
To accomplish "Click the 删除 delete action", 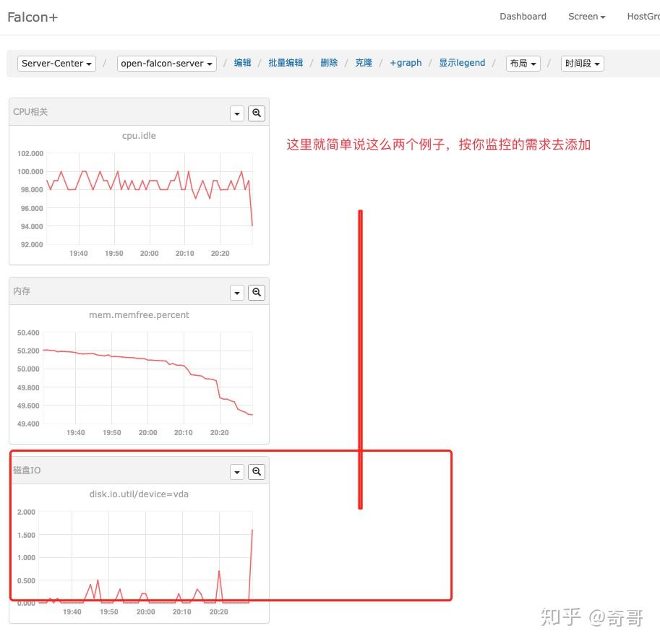I will (329, 63).
